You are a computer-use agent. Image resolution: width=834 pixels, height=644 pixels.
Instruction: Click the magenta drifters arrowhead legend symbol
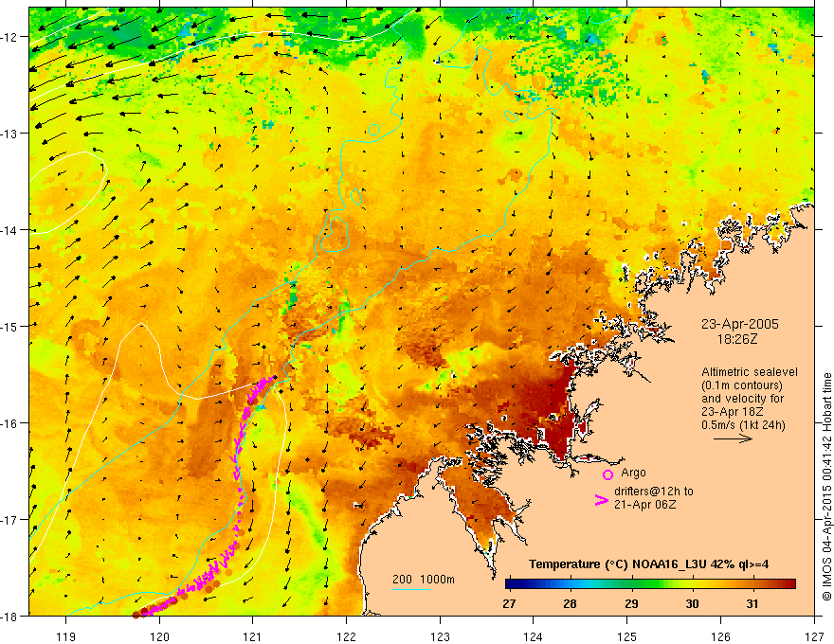601,500
